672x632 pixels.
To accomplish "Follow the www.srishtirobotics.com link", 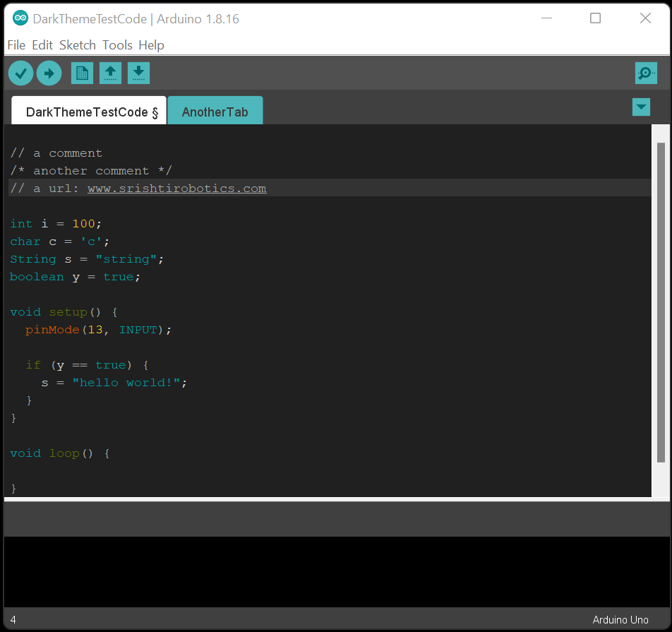I will point(177,189).
